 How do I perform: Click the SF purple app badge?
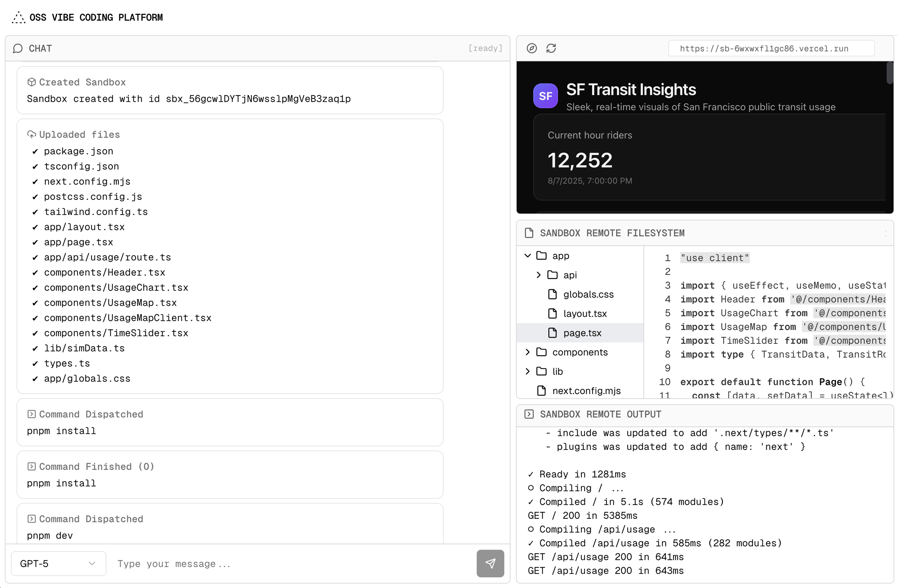(x=545, y=96)
